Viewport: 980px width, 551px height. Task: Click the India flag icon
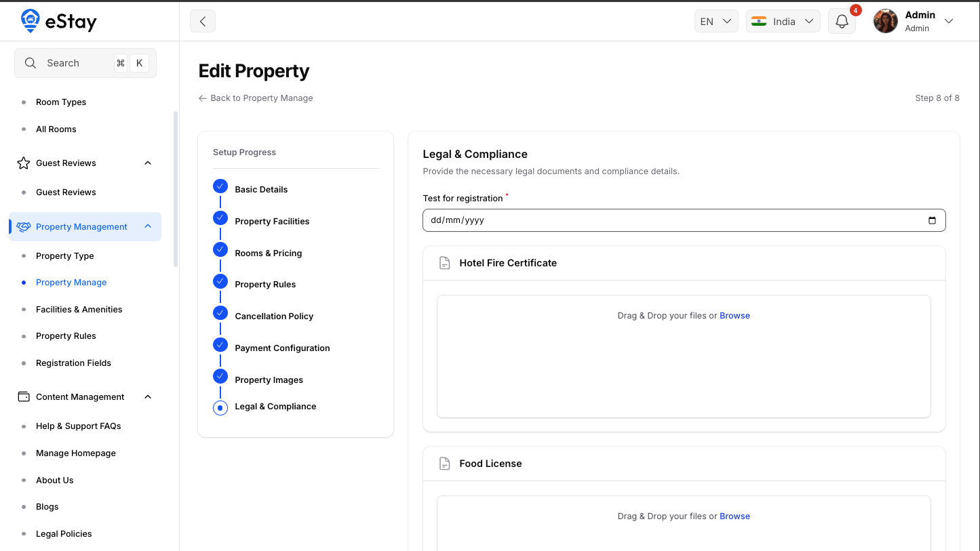(759, 21)
